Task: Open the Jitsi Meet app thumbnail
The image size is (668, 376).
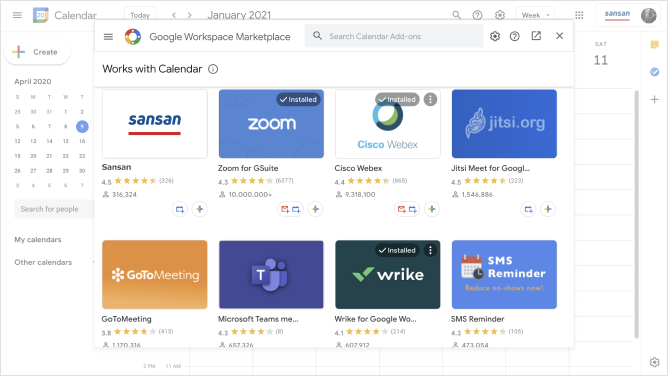Action: (x=504, y=124)
